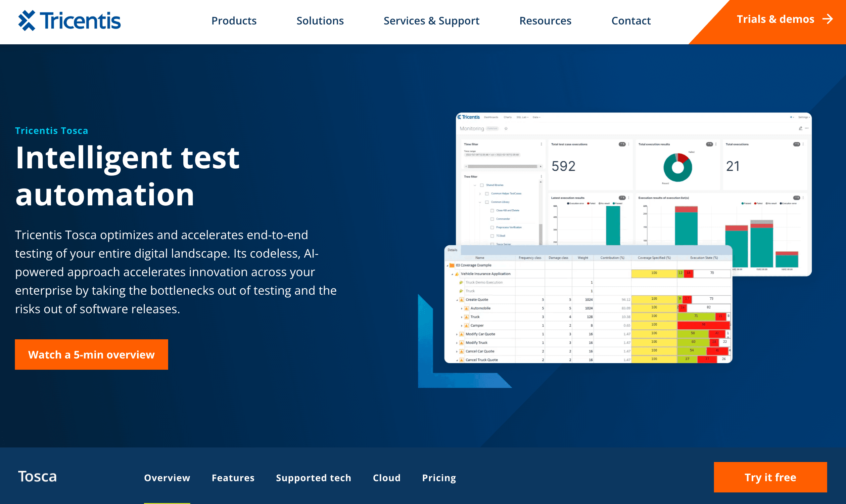Tick the Common Library checkbox
The width and height of the screenshot is (846, 504).
(x=487, y=202)
